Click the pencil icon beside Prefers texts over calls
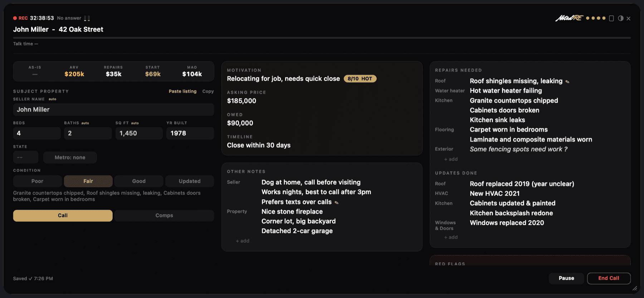This screenshot has width=644, height=298. pyautogui.click(x=337, y=203)
